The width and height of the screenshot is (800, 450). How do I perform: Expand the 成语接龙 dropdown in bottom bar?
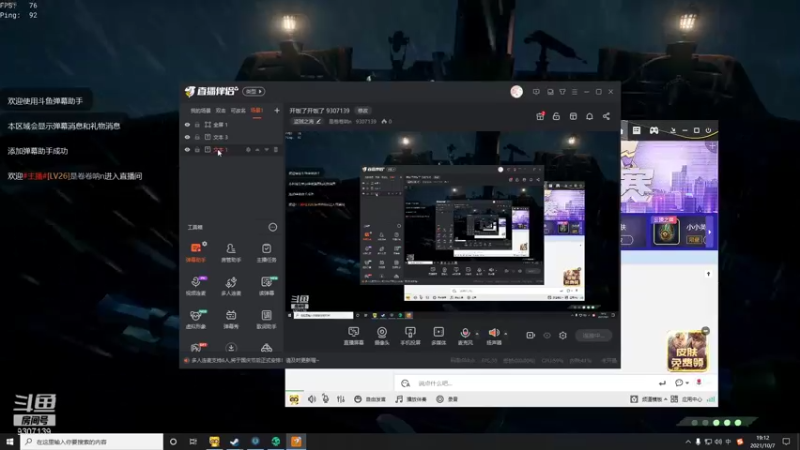[x=666, y=399]
